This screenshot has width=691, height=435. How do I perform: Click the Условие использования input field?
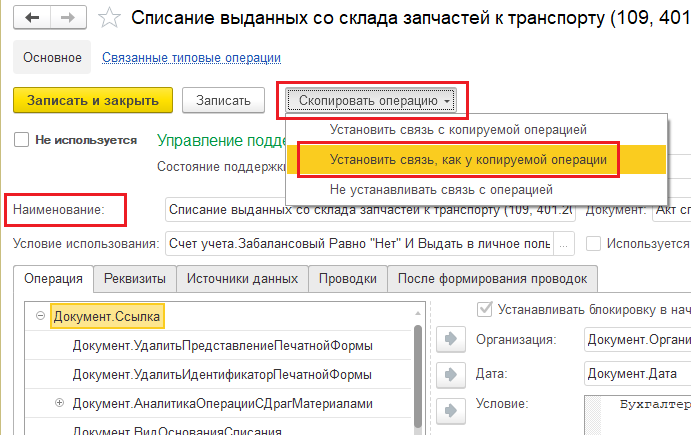(x=359, y=244)
